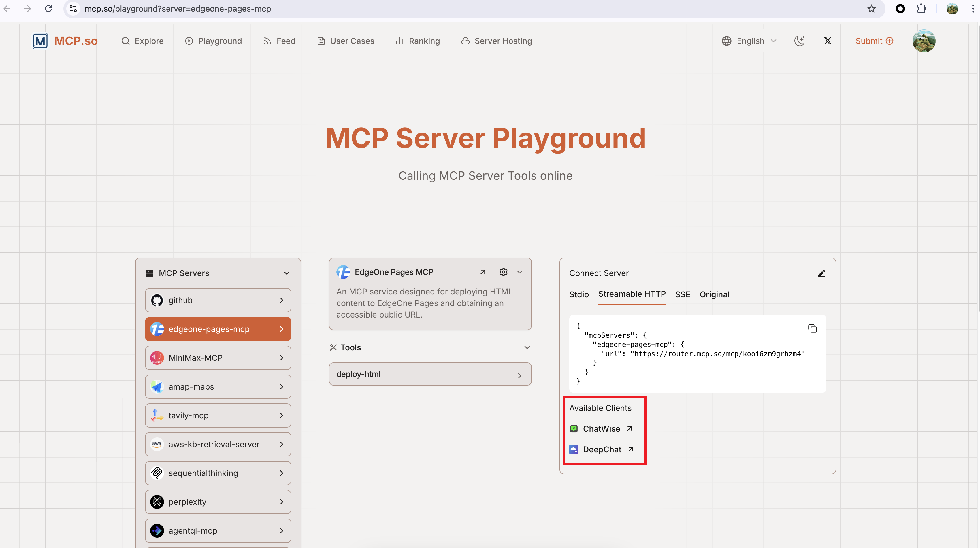Select the perplexity server
Image resolution: width=980 pixels, height=548 pixels.
pos(218,502)
